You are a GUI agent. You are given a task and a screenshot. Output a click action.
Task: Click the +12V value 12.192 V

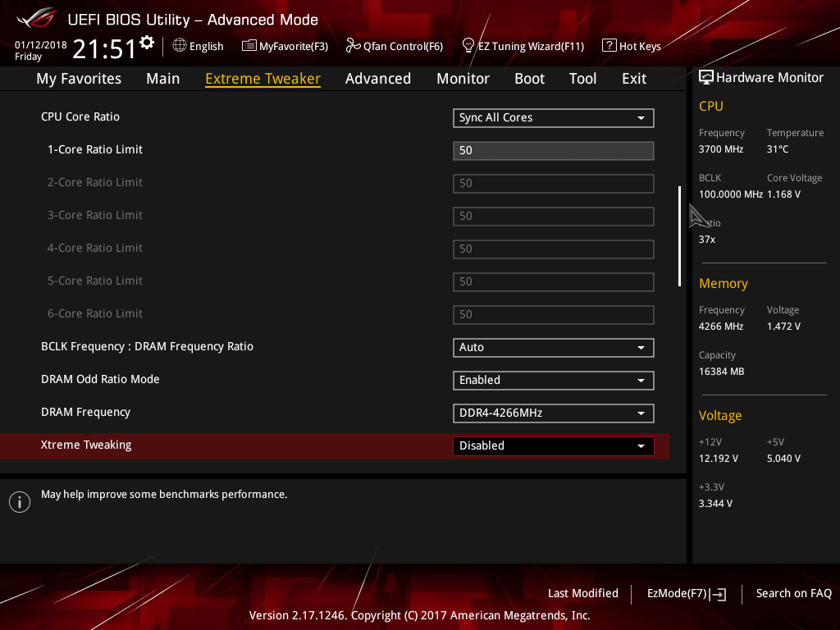(719, 459)
